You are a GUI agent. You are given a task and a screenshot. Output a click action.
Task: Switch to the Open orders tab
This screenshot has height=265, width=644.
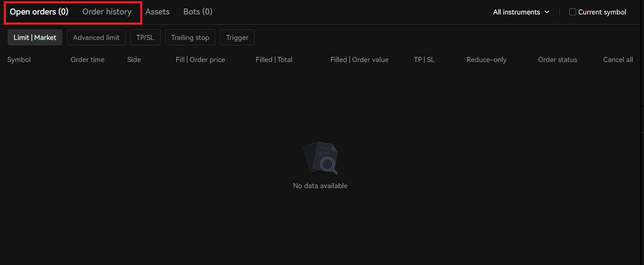(39, 12)
